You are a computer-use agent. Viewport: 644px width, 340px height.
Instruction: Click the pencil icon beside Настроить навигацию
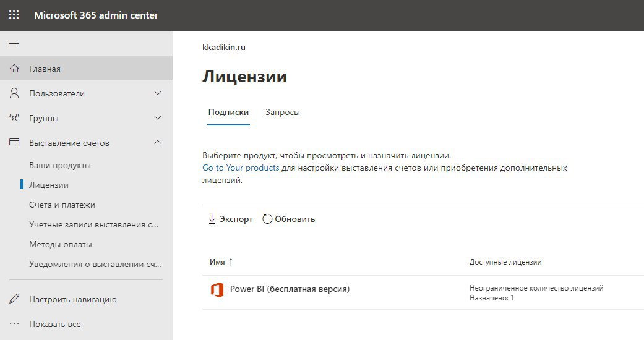point(14,299)
